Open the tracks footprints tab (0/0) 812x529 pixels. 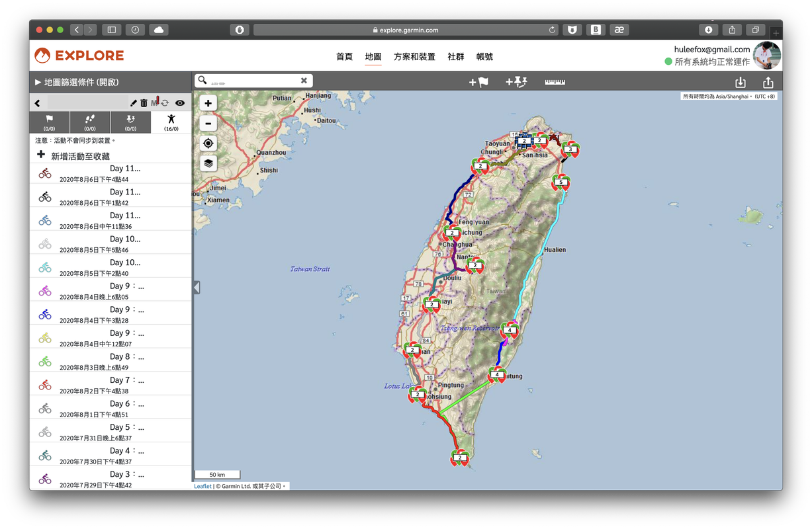[x=90, y=122]
